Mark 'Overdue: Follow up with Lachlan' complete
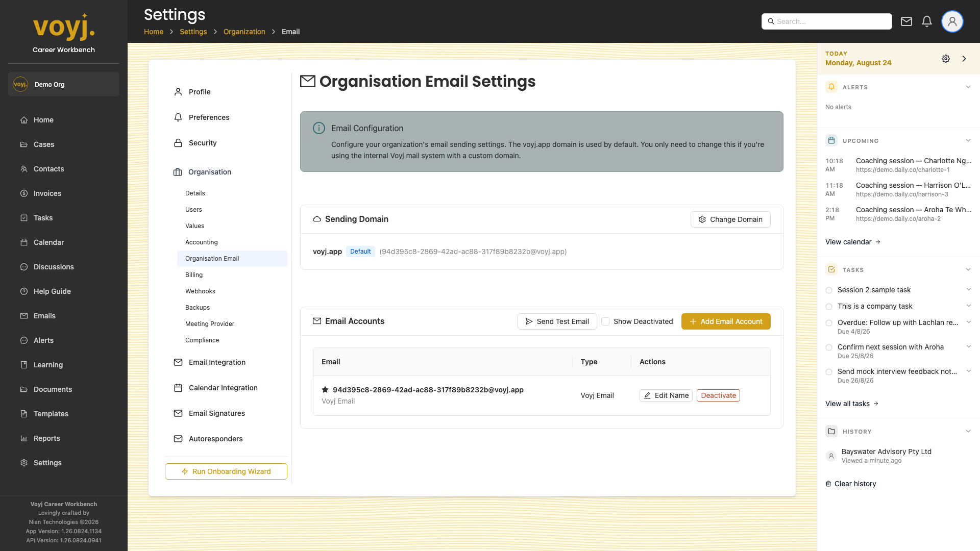 pos(829,323)
